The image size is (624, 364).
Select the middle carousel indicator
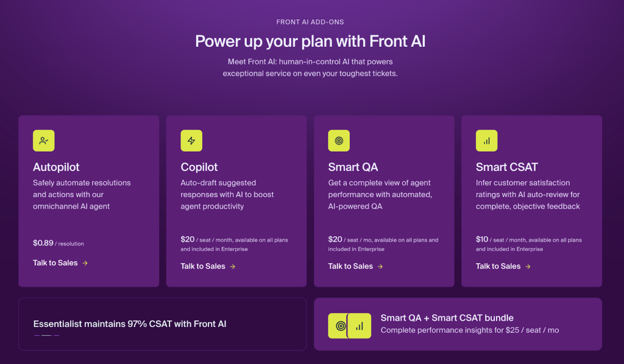46,335
